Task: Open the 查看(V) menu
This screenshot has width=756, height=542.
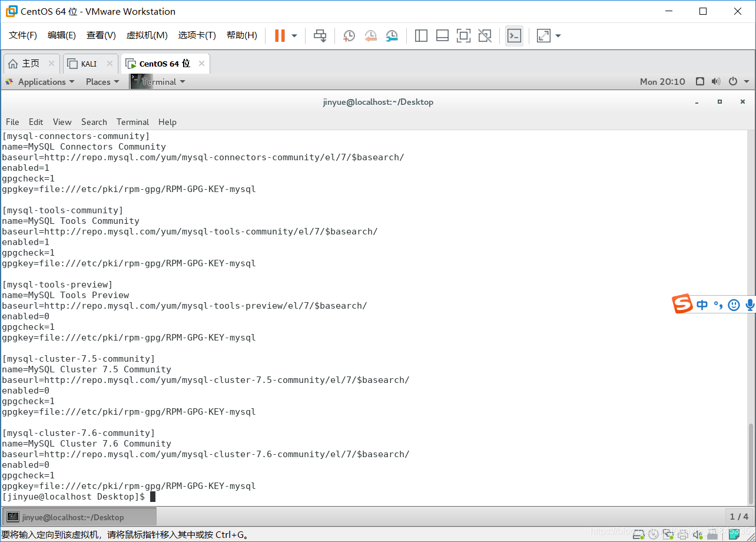Action: [101, 35]
